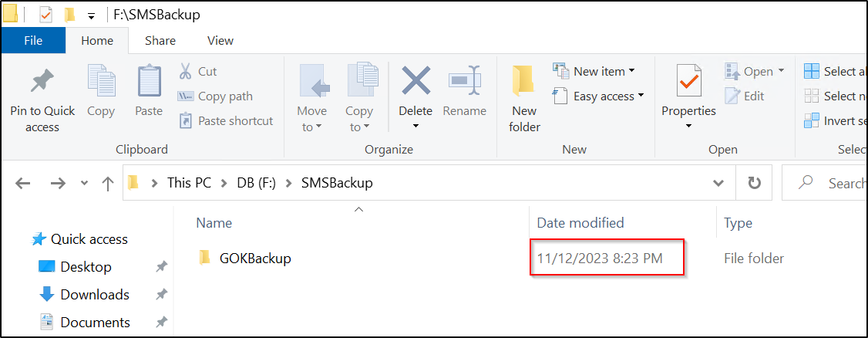This screenshot has height=338, width=868.
Task: Click the Rename icon
Action: 464,81
